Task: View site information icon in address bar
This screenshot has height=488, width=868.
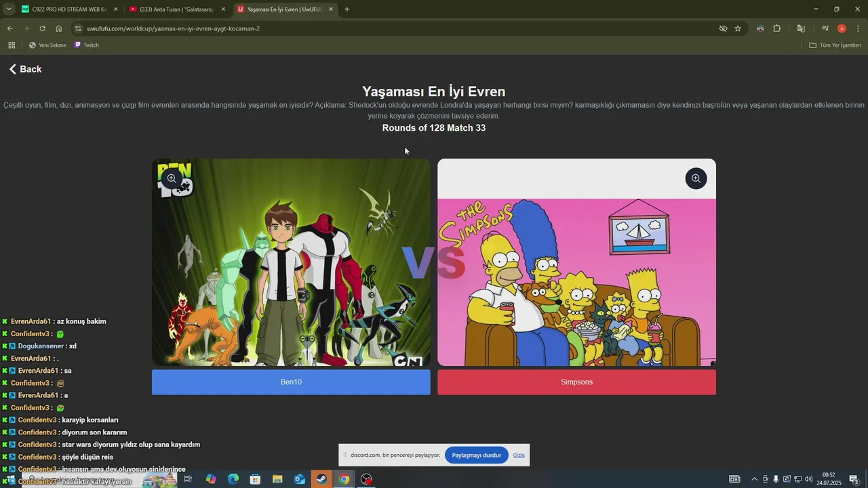Action: click(79, 28)
